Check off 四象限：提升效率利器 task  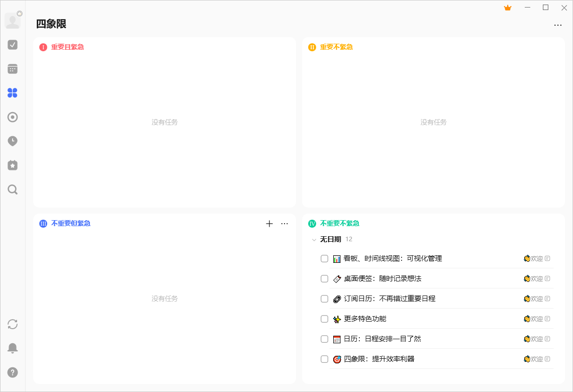[325, 359]
